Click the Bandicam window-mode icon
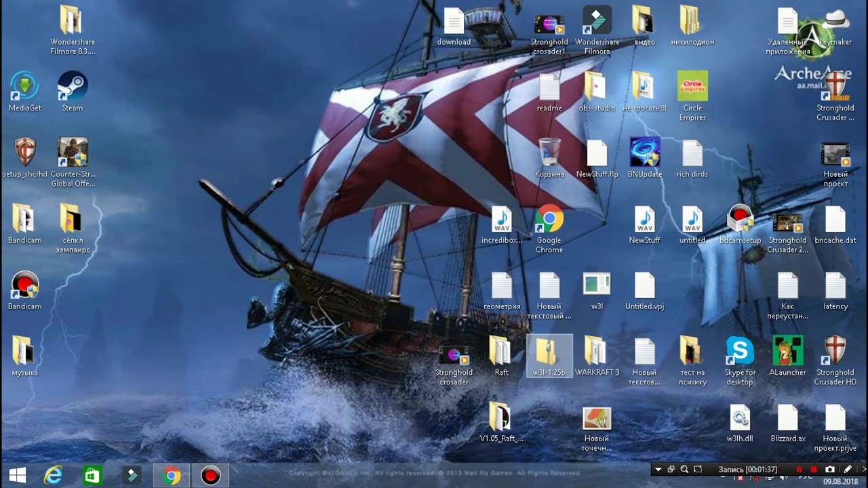The image size is (868, 488). click(x=671, y=469)
